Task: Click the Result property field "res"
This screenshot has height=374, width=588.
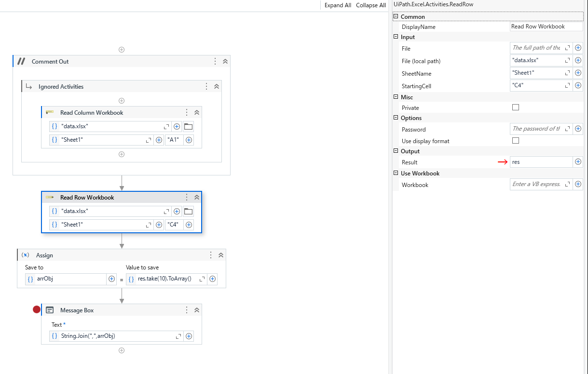Action: (541, 162)
